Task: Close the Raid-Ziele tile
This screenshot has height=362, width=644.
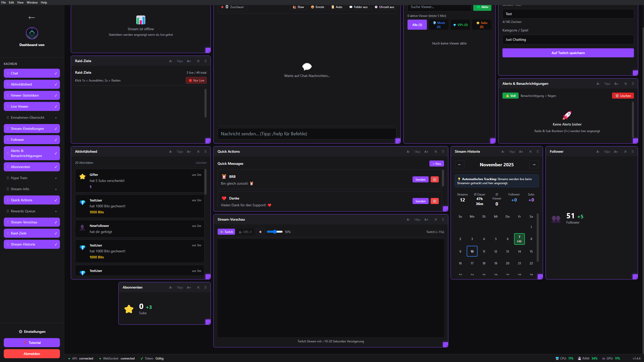Action: tap(198, 61)
